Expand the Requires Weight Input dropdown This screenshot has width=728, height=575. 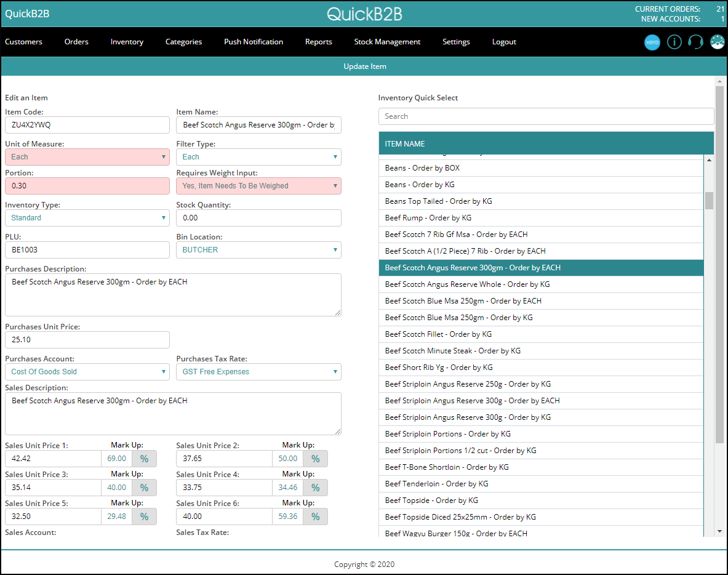click(258, 186)
